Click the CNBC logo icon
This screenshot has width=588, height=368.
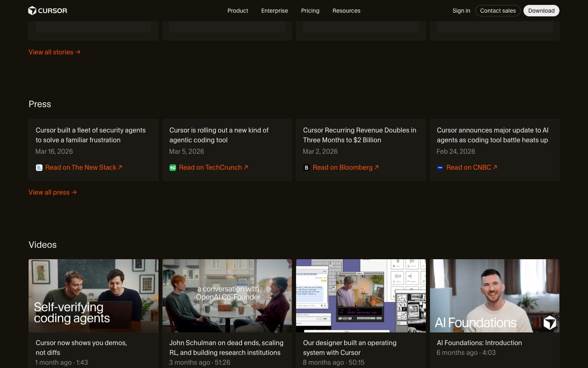440,168
